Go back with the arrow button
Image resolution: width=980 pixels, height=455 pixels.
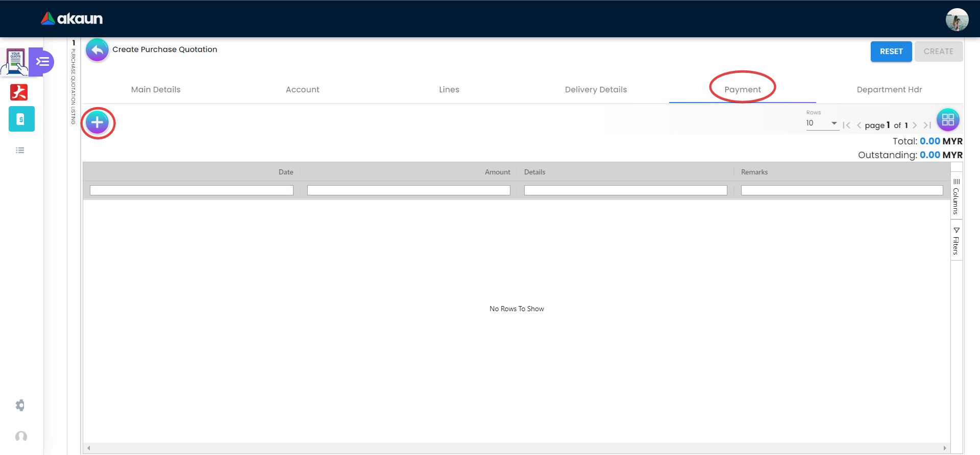(x=97, y=50)
